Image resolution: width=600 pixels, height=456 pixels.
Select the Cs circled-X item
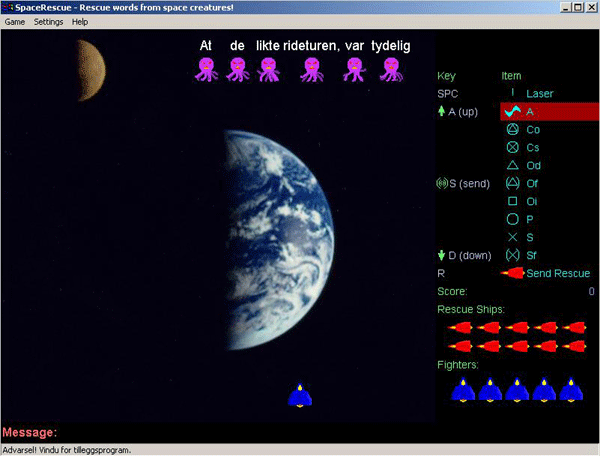click(512, 148)
